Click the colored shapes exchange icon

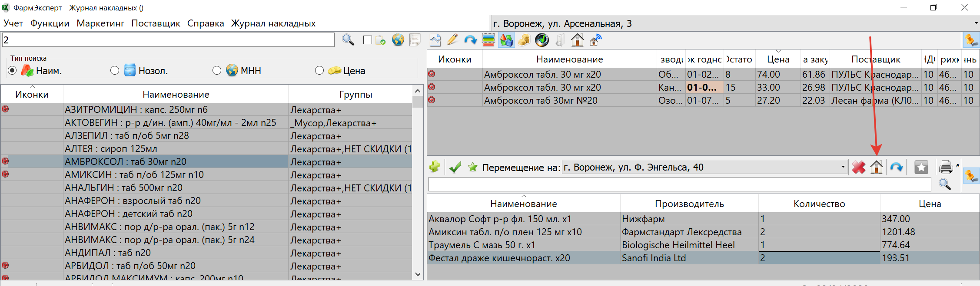pos(506,40)
